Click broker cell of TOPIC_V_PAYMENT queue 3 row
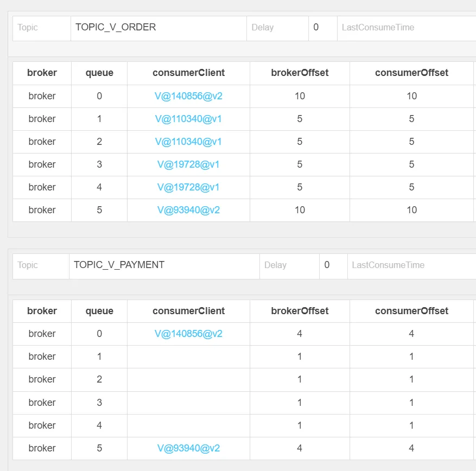The height and width of the screenshot is (471, 476). pyautogui.click(x=42, y=403)
